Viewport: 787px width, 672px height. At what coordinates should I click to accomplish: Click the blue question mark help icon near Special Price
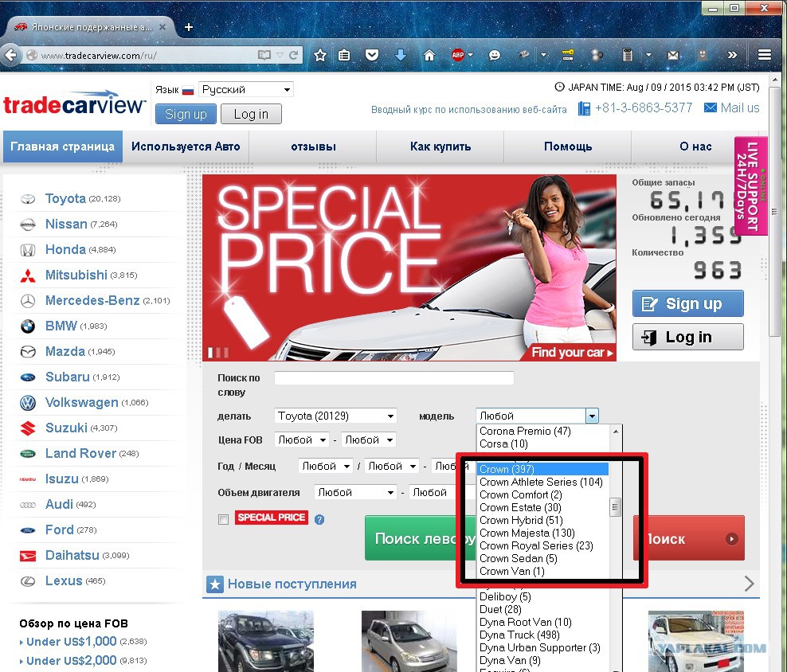pyautogui.click(x=319, y=520)
